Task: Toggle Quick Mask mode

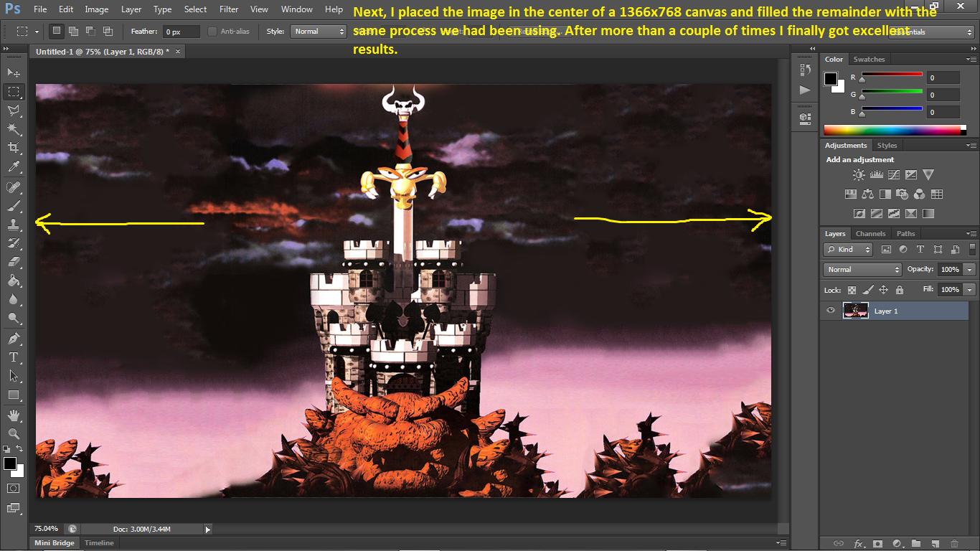Action: (14, 489)
